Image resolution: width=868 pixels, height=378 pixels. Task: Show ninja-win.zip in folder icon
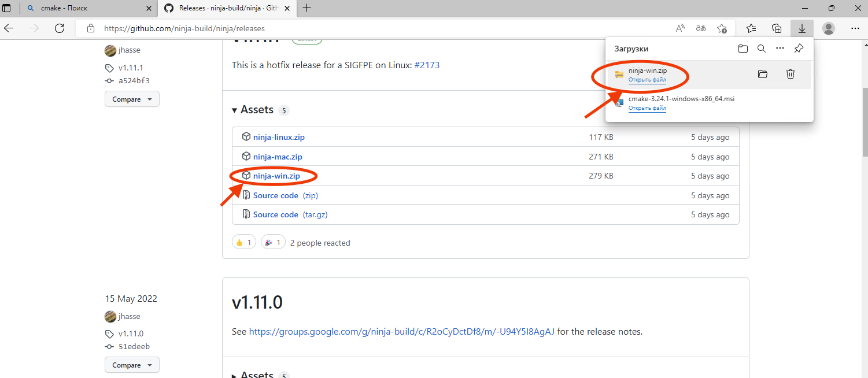tap(762, 74)
